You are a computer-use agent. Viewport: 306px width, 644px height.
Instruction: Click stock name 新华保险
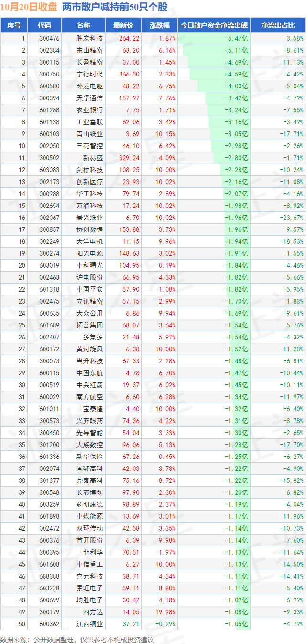(x=89, y=457)
